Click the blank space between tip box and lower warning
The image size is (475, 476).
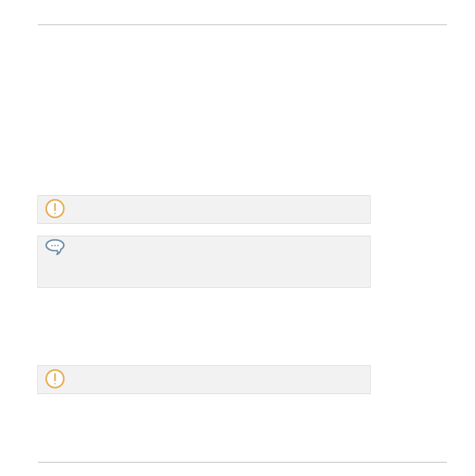click(204, 326)
